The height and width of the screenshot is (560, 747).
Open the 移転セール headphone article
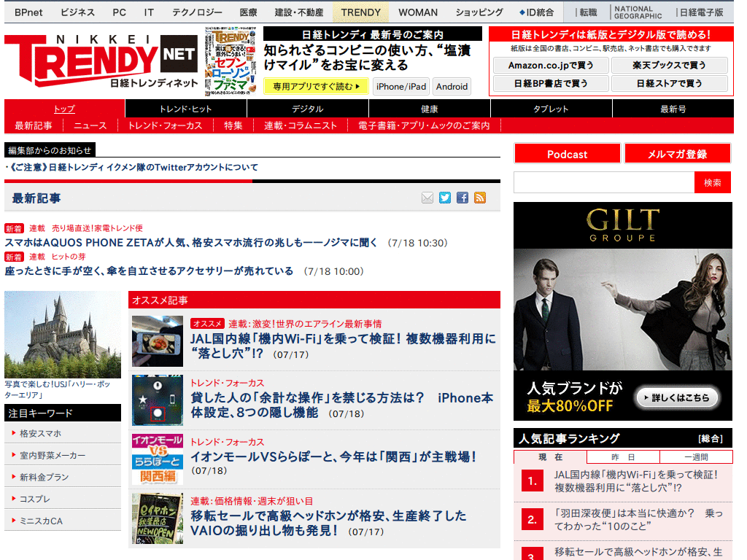(328, 523)
